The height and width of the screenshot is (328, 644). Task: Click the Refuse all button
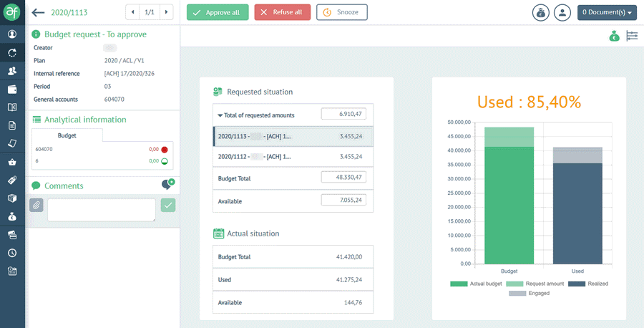pyautogui.click(x=282, y=12)
